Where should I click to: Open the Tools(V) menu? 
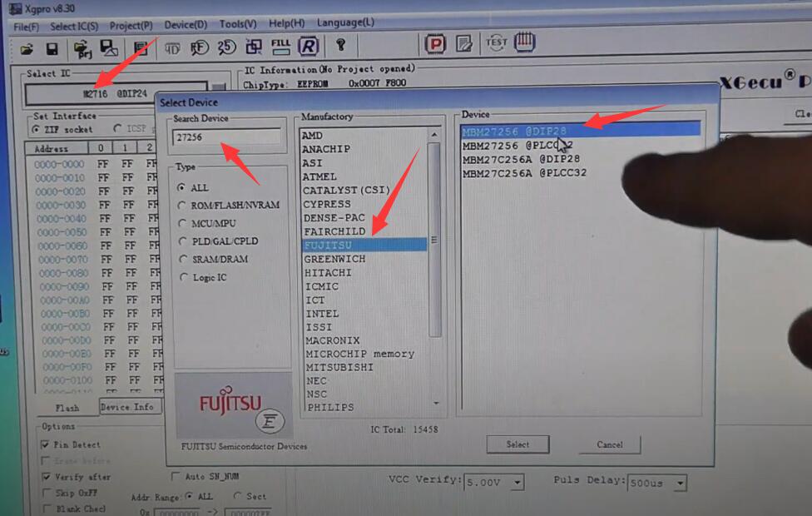[238, 24]
